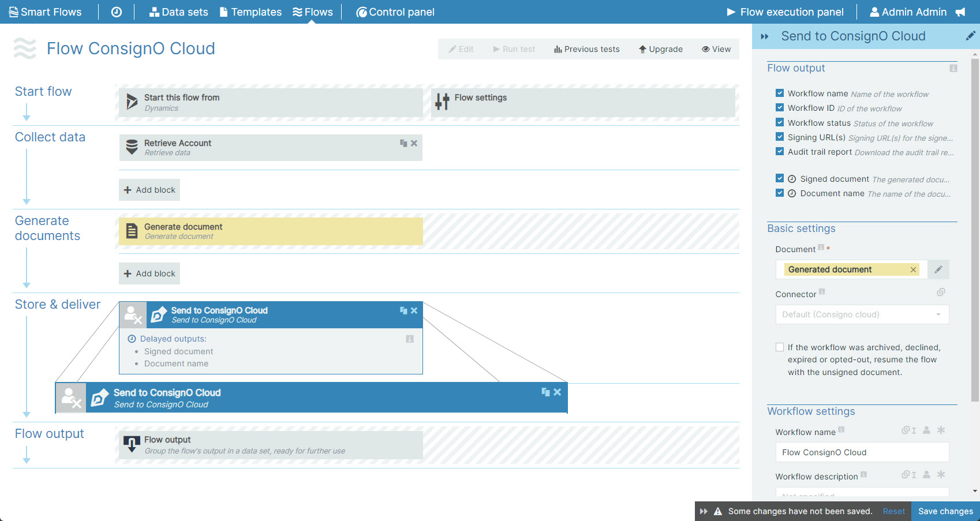The image size is (980, 521).
Task: Open the Connector dropdown
Action: pyautogui.click(x=862, y=314)
